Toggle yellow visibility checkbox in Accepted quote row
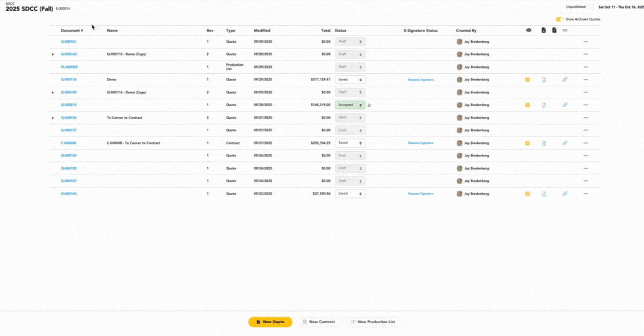 [x=528, y=105]
